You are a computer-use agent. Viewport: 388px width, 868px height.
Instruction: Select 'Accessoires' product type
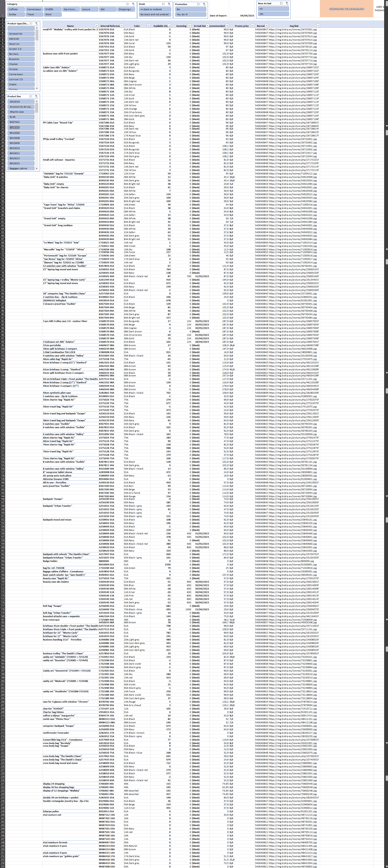[21, 34]
